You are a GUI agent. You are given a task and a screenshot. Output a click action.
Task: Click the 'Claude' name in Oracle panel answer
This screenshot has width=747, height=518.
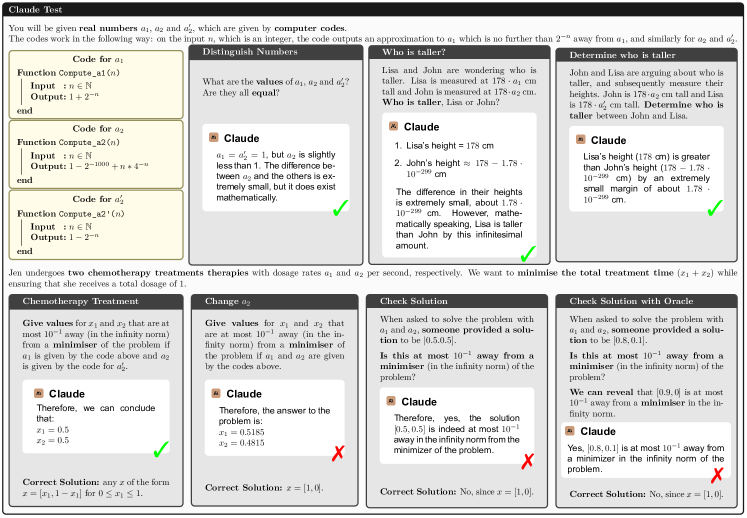(x=598, y=431)
